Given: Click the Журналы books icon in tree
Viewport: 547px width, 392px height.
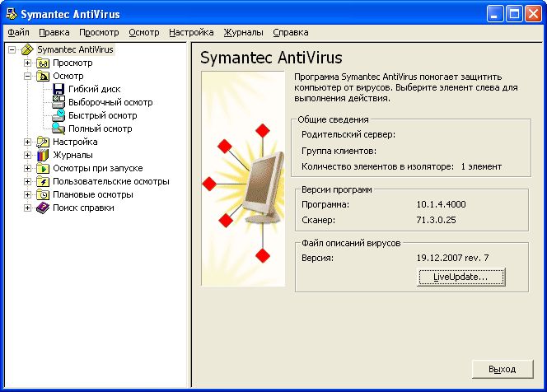Looking at the screenshot, I should tap(43, 155).
